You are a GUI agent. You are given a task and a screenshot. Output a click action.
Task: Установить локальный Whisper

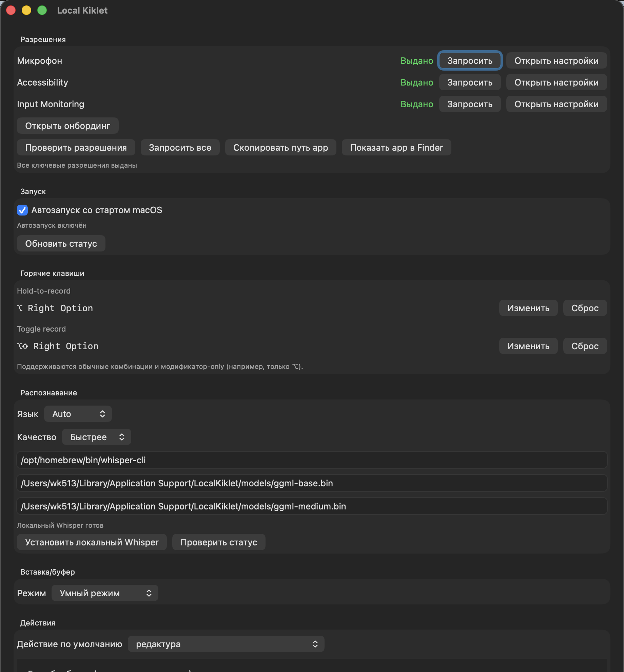(x=92, y=542)
